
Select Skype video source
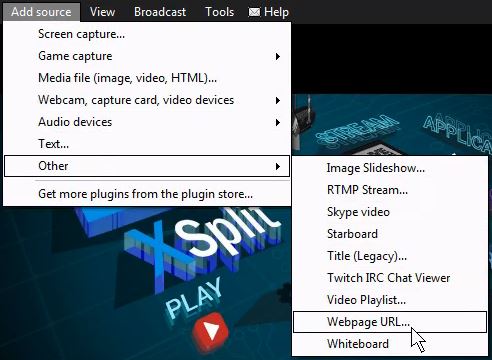pos(390,212)
